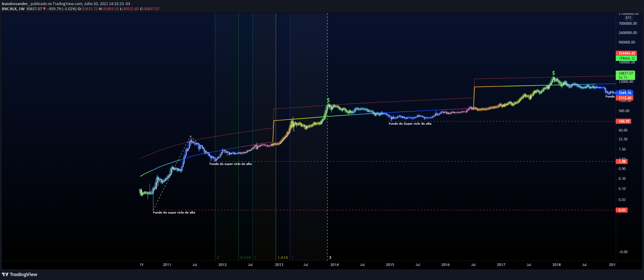Click the TradingView logo

pos(20,274)
